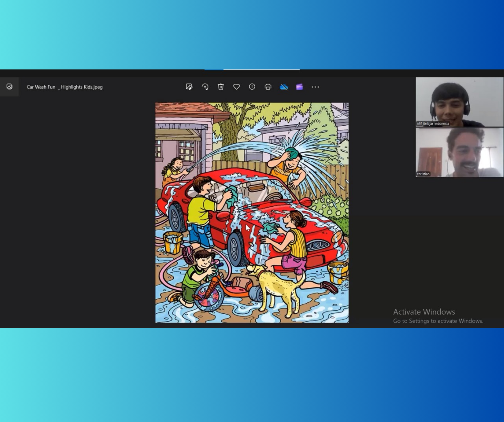Print the image with the printer icon

tap(268, 87)
